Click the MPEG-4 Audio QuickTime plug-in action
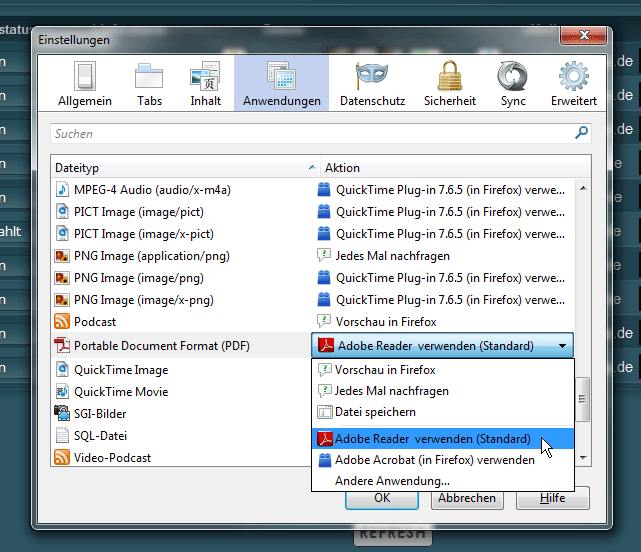The height and width of the screenshot is (552, 641). pos(442,190)
